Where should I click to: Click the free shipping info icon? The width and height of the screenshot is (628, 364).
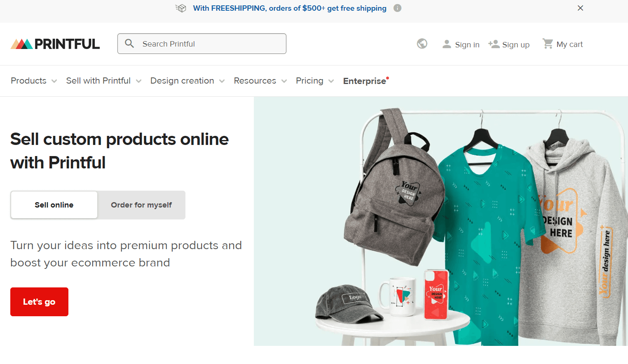pos(397,8)
